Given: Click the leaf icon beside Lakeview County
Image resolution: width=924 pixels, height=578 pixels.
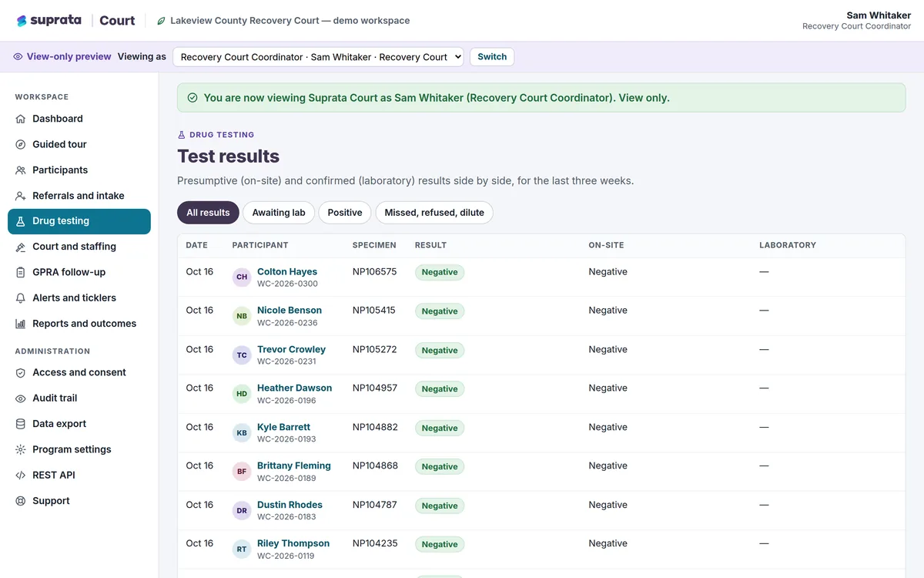Looking at the screenshot, I should (161, 21).
